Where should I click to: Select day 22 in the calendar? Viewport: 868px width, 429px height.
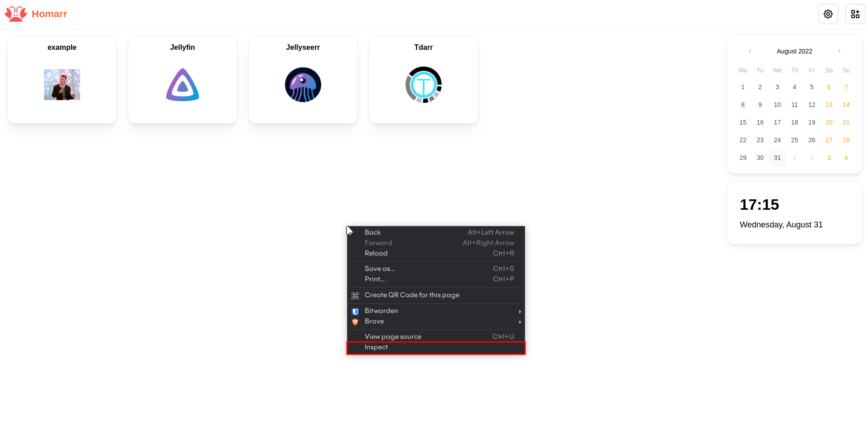coord(743,140)
